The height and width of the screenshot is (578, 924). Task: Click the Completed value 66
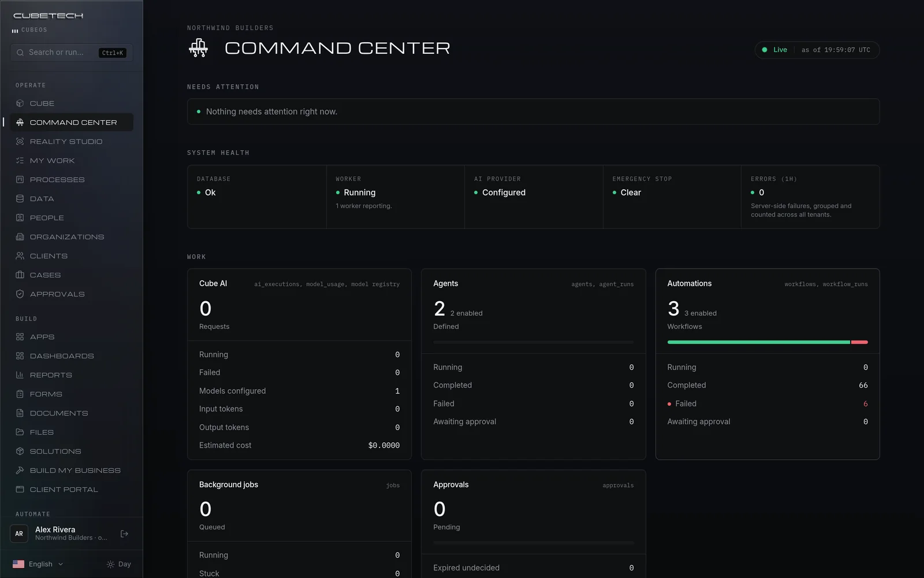[863, 386]
